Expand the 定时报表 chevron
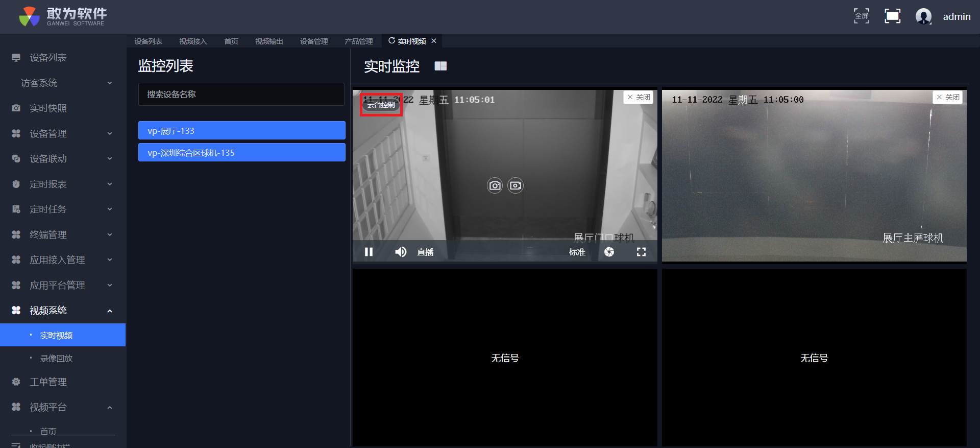Image resolution: width=980 pixels, height=448 pixels. [x=110, y=184]
